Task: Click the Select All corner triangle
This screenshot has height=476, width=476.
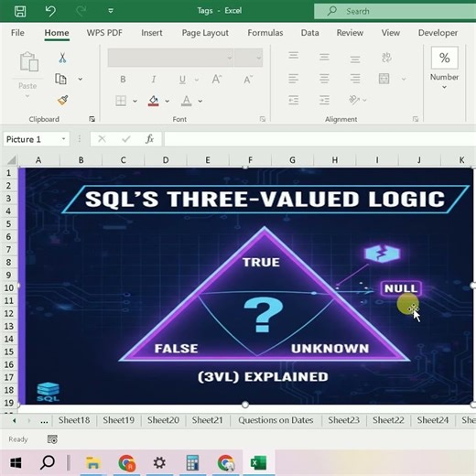Action: click(12, 160)
